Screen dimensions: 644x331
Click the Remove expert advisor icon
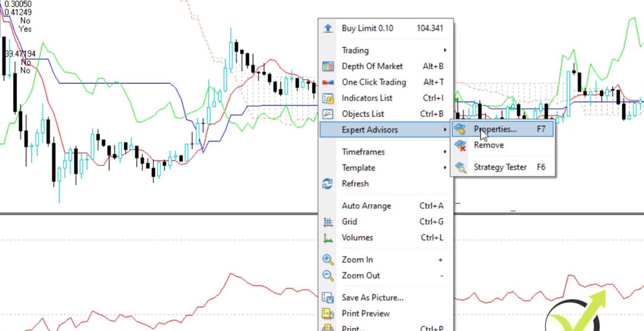(x=461, y=145)
